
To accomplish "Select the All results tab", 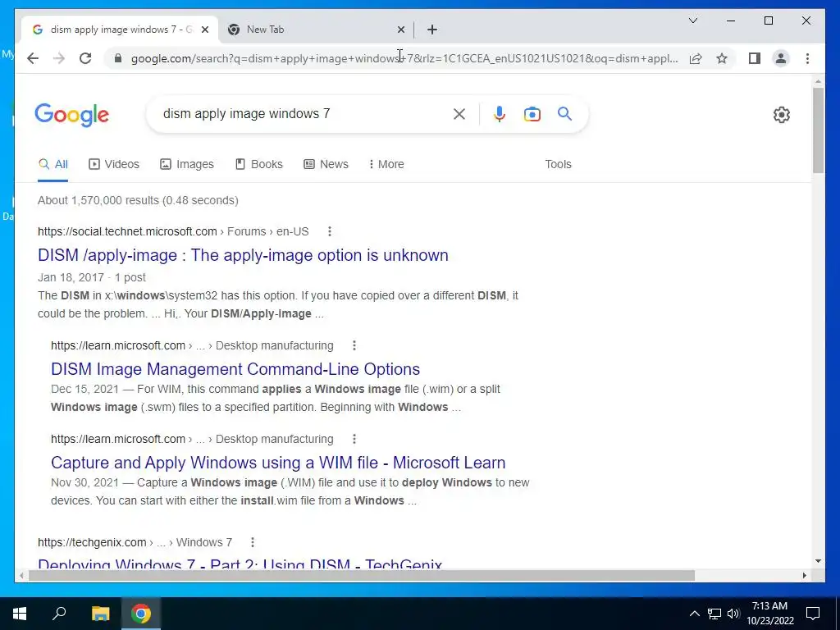I will [x=53, y=164].
